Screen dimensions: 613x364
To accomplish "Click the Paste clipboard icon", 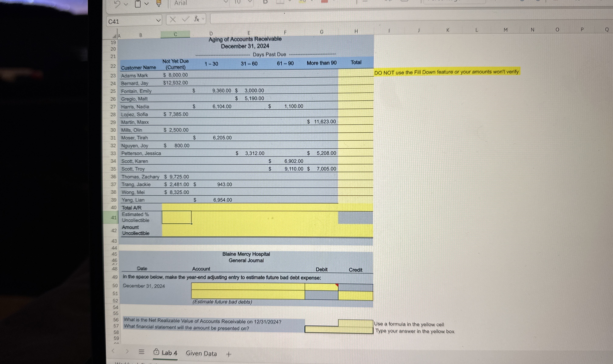I will [x=138, y=4].
